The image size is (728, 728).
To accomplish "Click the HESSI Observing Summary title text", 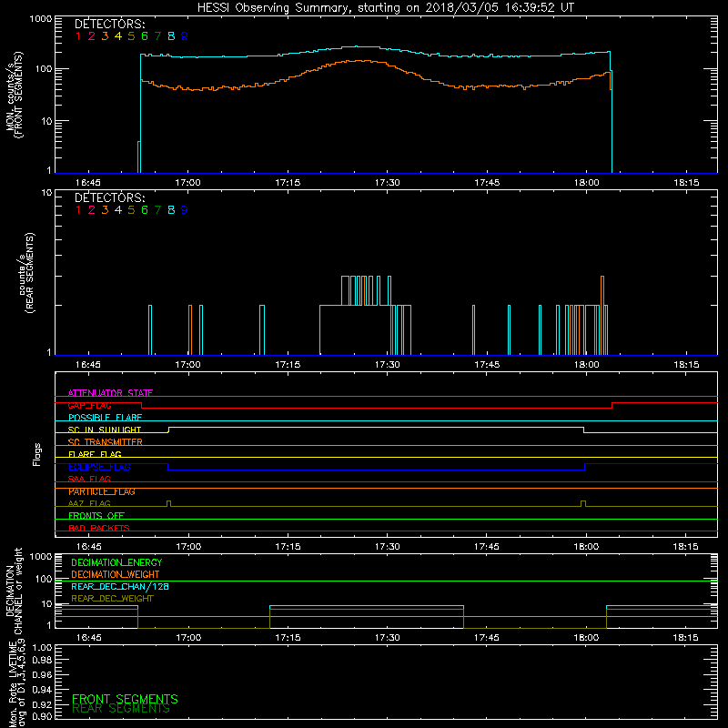I will pyautogui.click(x=385, y=8).
